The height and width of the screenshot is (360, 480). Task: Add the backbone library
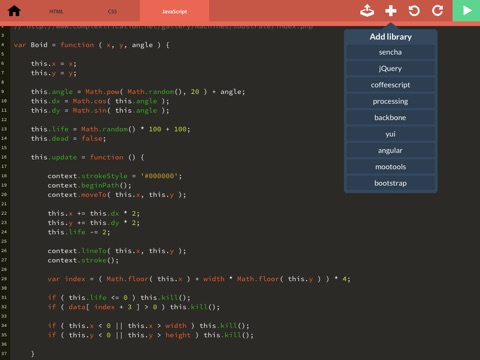390,118
